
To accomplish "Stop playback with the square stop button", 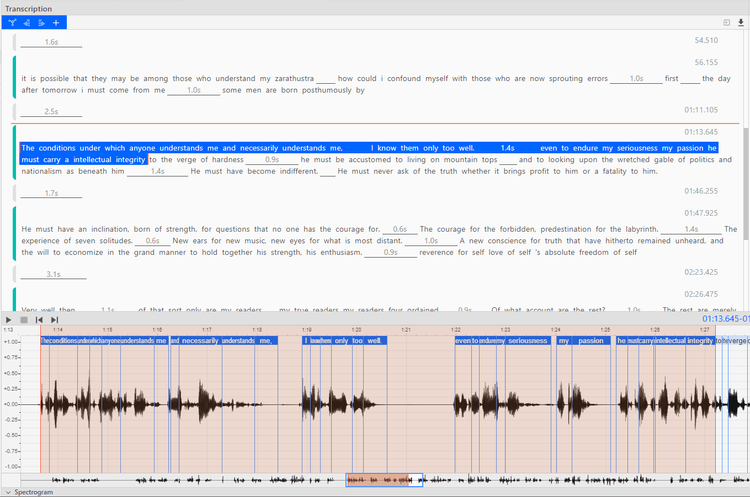I will coord(24,320).
